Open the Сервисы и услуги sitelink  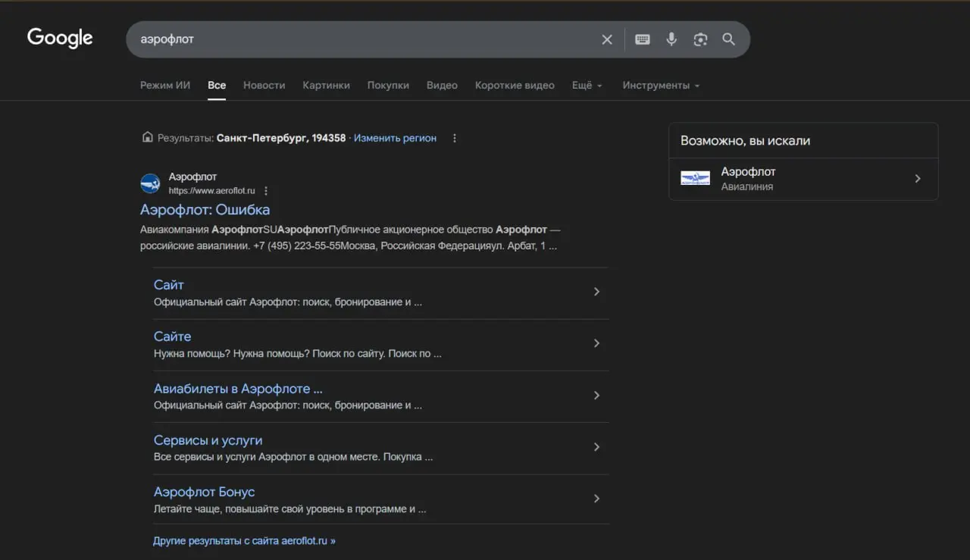pyautogui.click(x=208, y=440)
